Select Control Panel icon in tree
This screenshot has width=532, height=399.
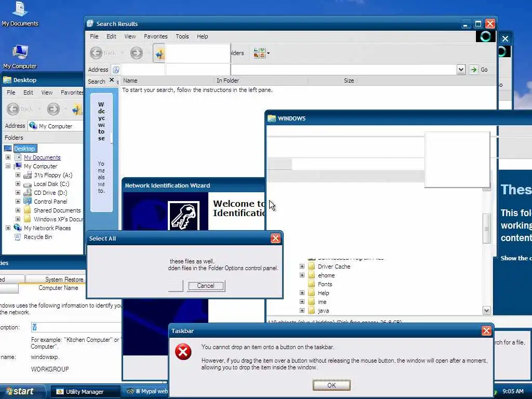[28, 201]
